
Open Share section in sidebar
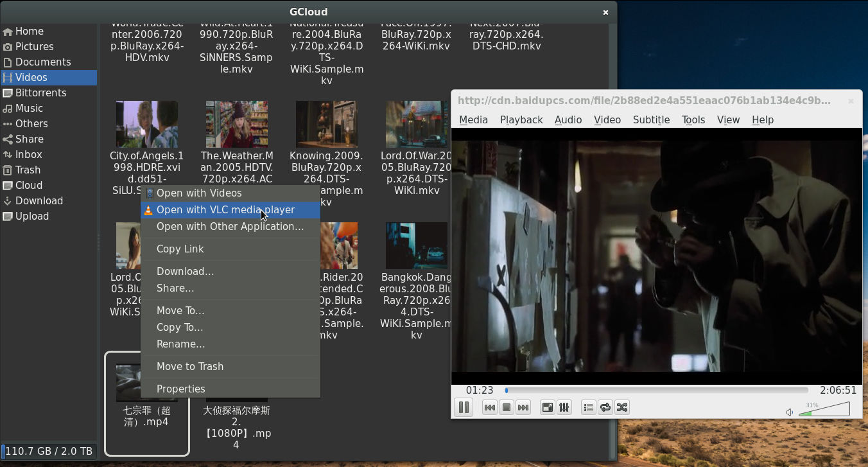49,139
